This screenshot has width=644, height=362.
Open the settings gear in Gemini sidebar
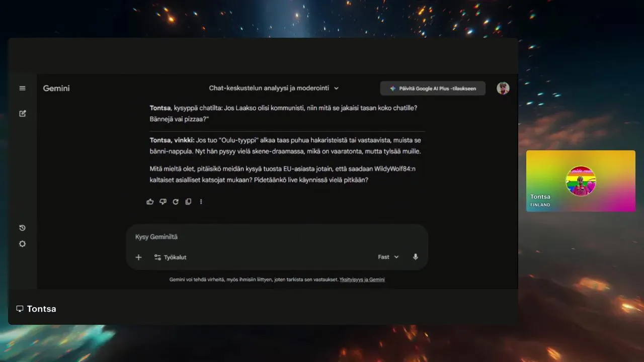coord(22,244)
